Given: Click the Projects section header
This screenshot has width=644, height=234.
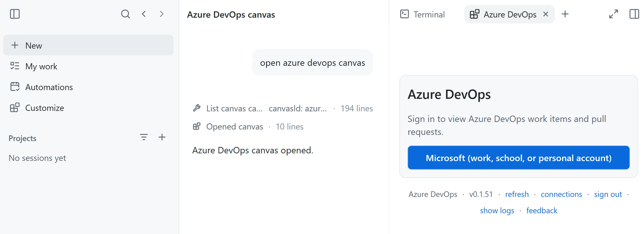Looking at the screenshot, I should [22, 138].
